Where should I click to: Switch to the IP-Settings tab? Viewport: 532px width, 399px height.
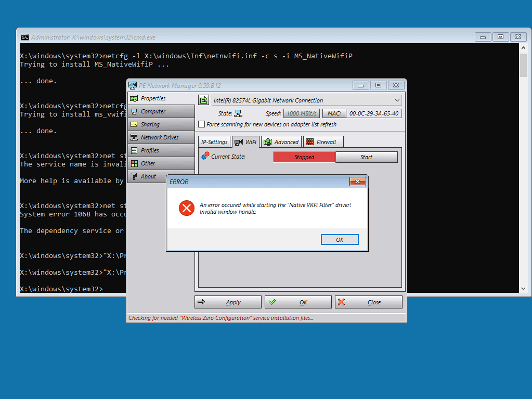[214, 141]
